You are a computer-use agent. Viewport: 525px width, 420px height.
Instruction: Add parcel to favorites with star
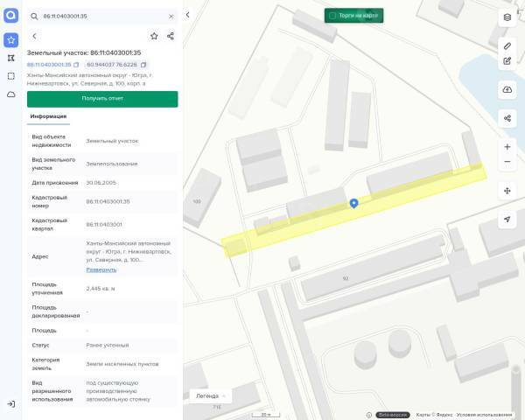click(154, 36)
